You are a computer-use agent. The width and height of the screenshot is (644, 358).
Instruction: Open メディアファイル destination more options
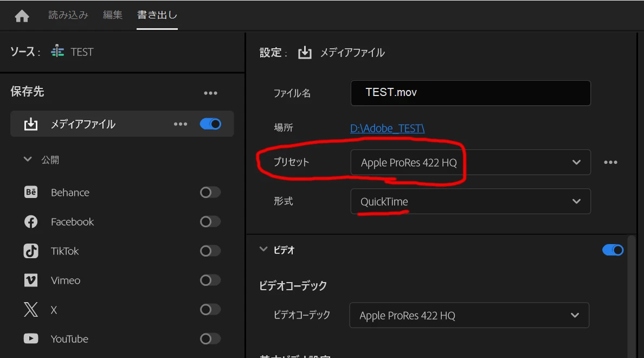[x=181, y=124]
